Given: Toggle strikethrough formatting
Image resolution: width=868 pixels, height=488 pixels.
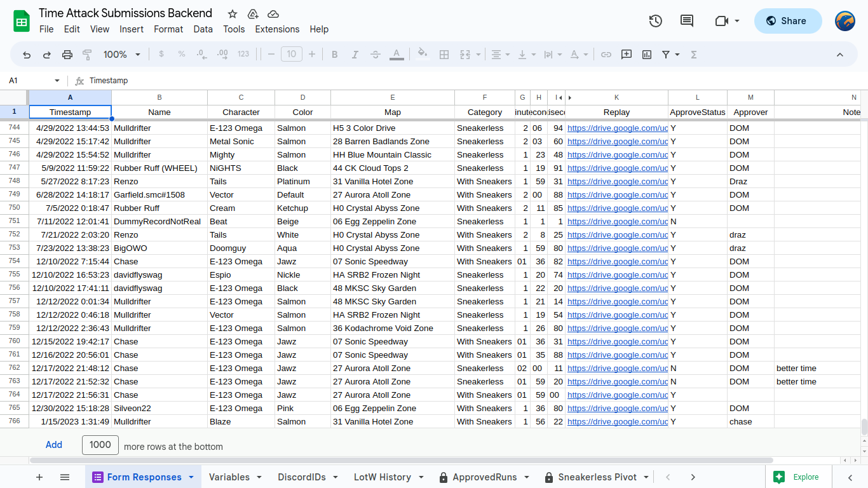Looking at the screenshot, I should (x=376, y=55).
